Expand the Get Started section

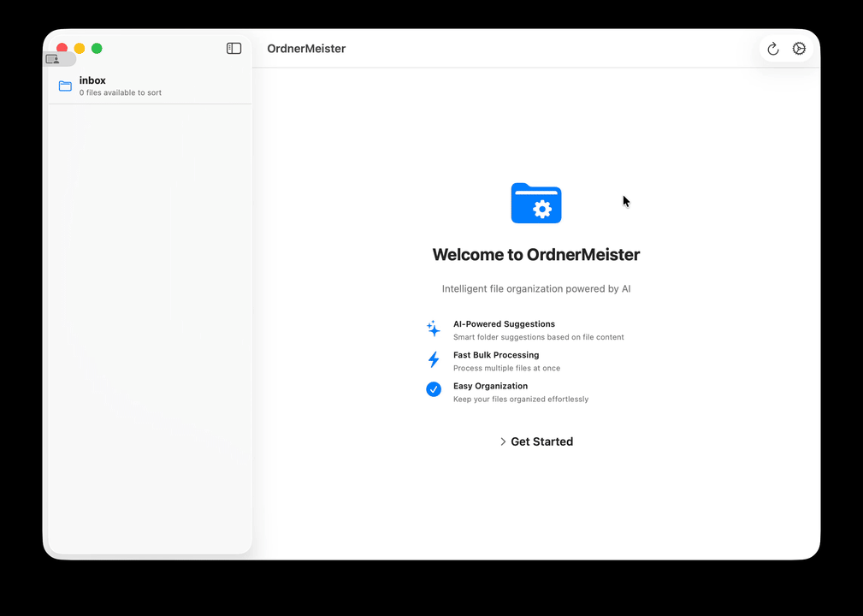tap(536, 441)
